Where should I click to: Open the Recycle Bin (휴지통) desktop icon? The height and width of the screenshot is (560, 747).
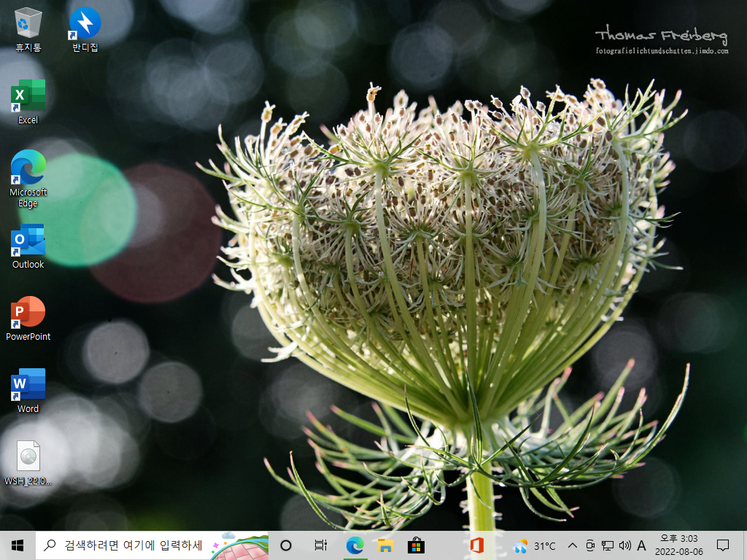click(28, 29)
